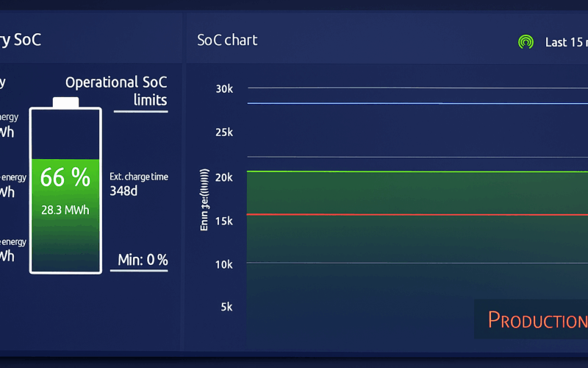Click the 30k y-axis label

(x=224, y=89)
